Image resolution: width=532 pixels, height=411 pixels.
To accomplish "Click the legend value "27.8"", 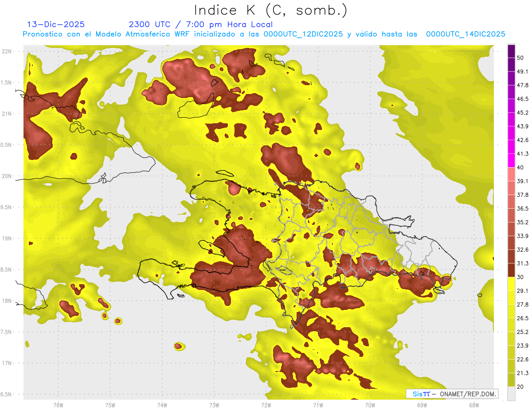I will [523, 305].
